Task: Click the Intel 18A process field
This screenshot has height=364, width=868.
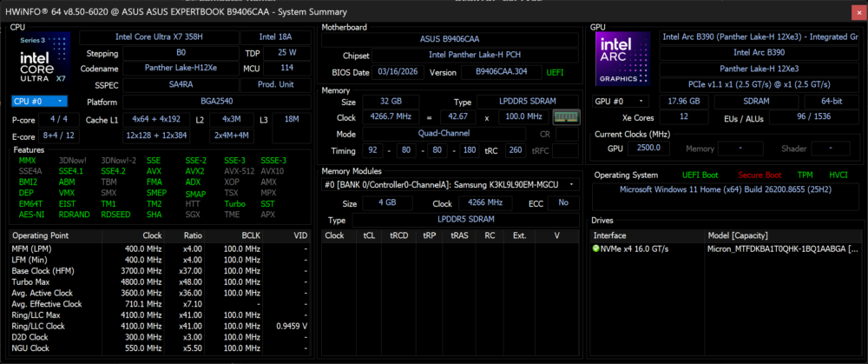Action: point(275,37)
